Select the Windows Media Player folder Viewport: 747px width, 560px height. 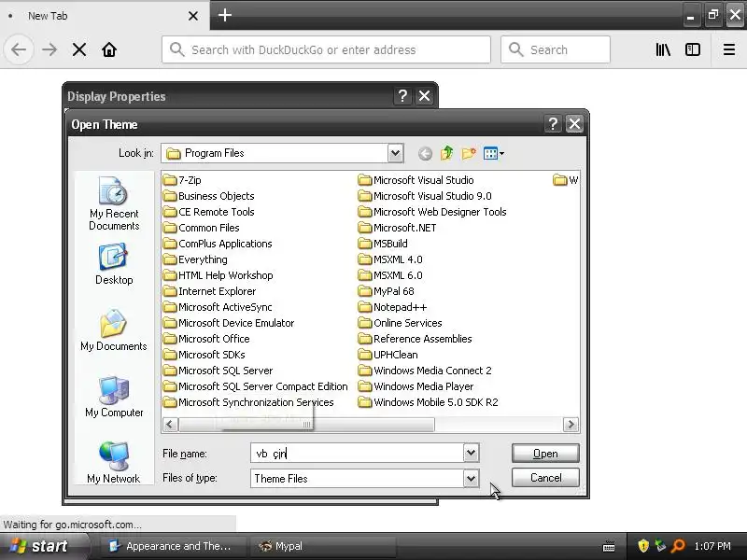tap(416, 386)
